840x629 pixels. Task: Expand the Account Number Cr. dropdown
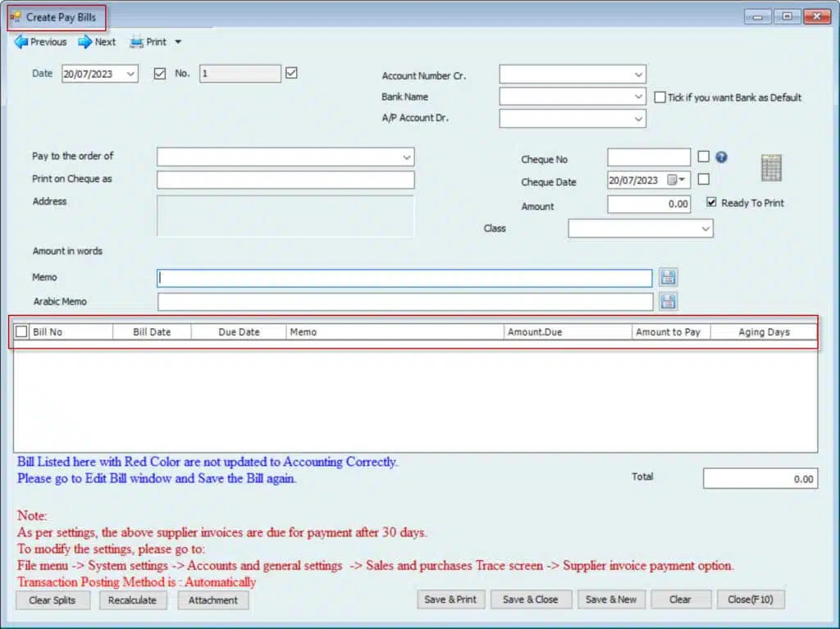638,75
